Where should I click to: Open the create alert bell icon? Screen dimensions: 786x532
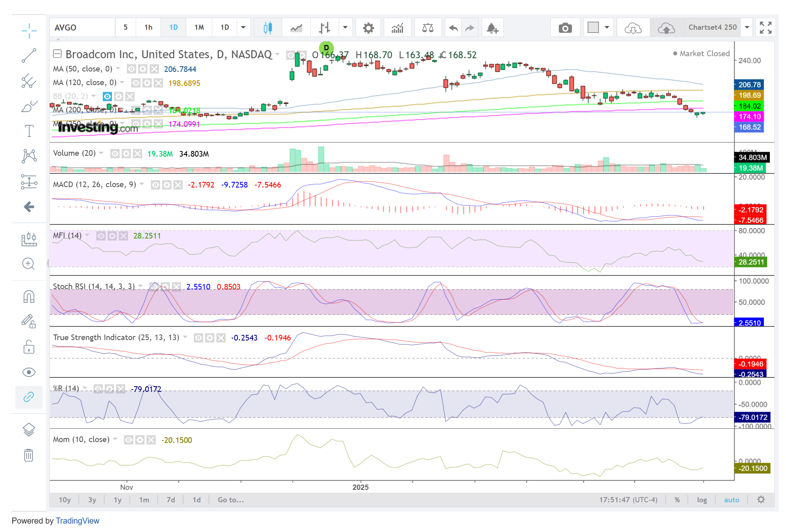pyautogui.click(x=492, y=28)
